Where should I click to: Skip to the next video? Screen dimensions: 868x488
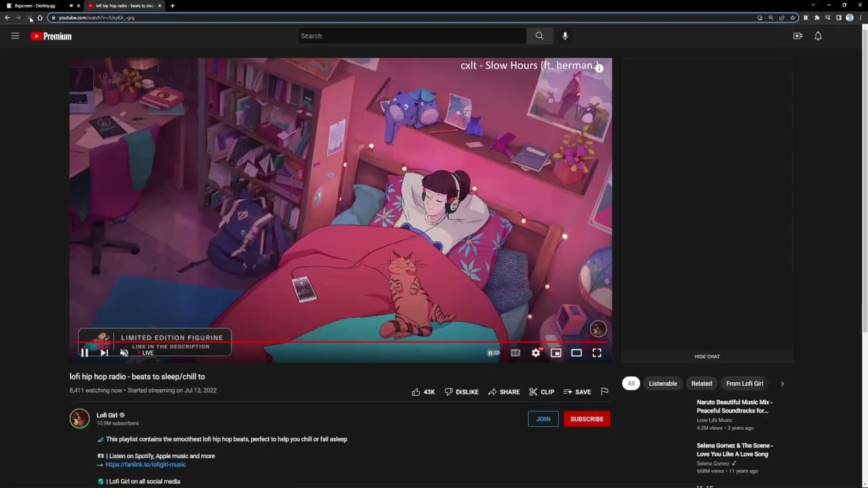click(104, 352)
